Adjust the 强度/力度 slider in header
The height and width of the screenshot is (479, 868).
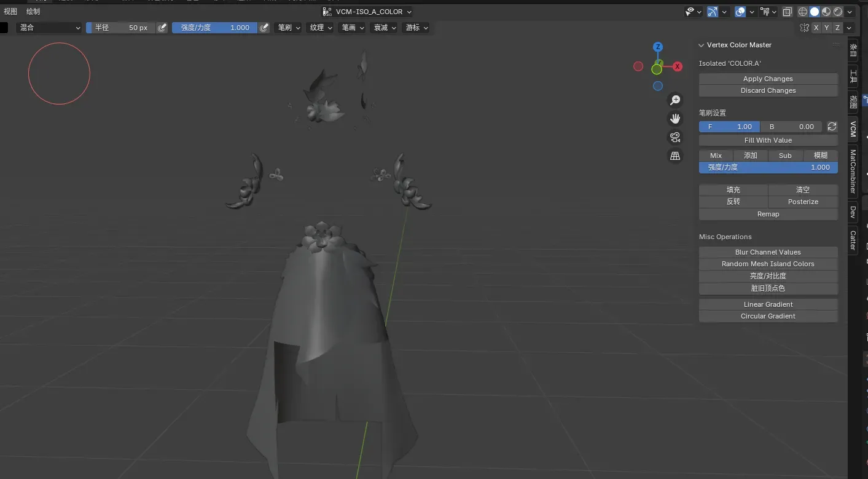(214, 28)
